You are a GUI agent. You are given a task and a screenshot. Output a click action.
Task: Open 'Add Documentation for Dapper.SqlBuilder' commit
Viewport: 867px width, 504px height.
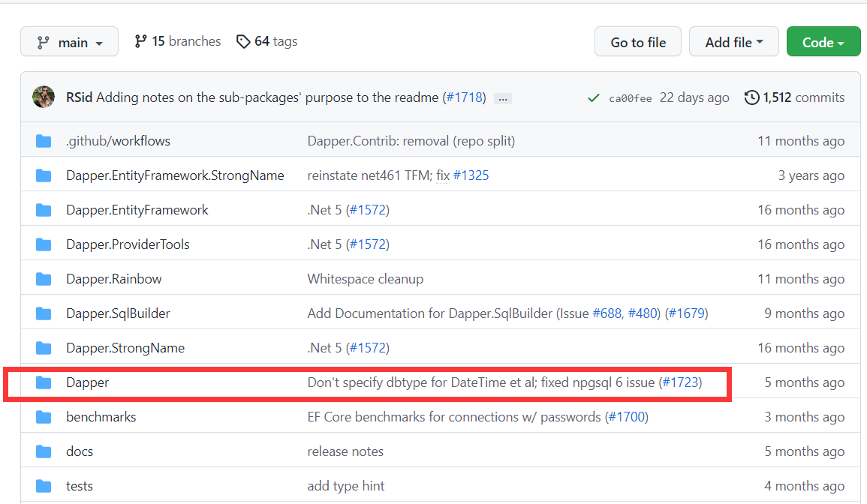[448, 313]
